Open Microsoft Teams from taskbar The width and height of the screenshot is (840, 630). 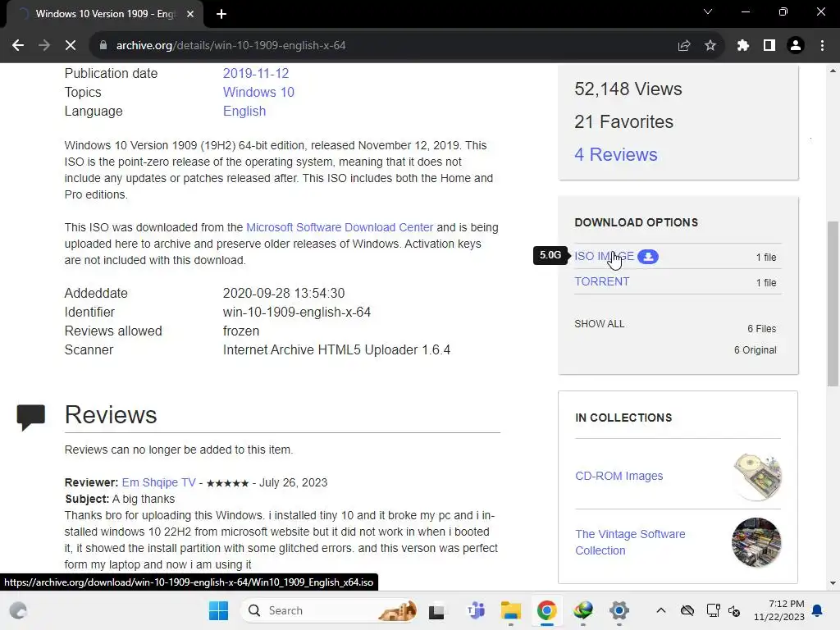[475, 610]
